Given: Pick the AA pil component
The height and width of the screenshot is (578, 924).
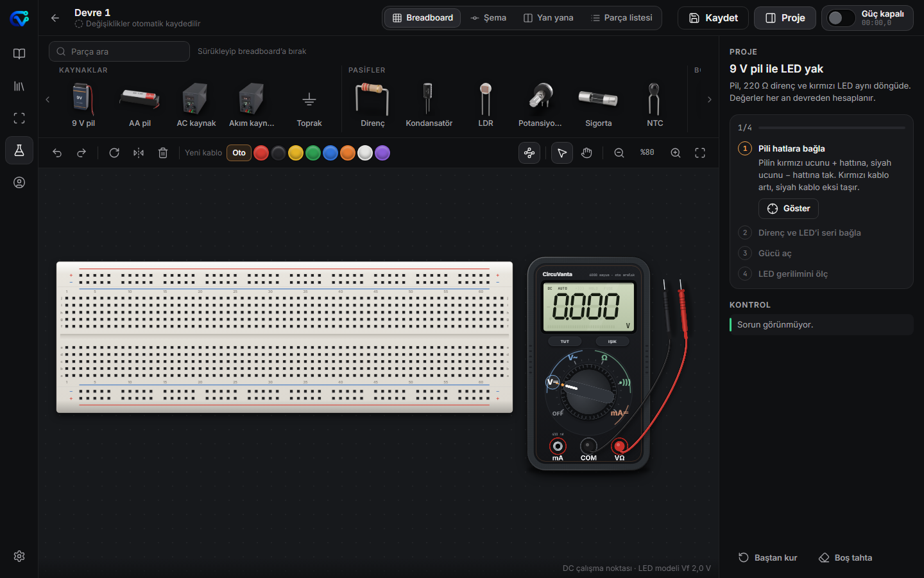Looking at the screenshot, I should 140,104.
